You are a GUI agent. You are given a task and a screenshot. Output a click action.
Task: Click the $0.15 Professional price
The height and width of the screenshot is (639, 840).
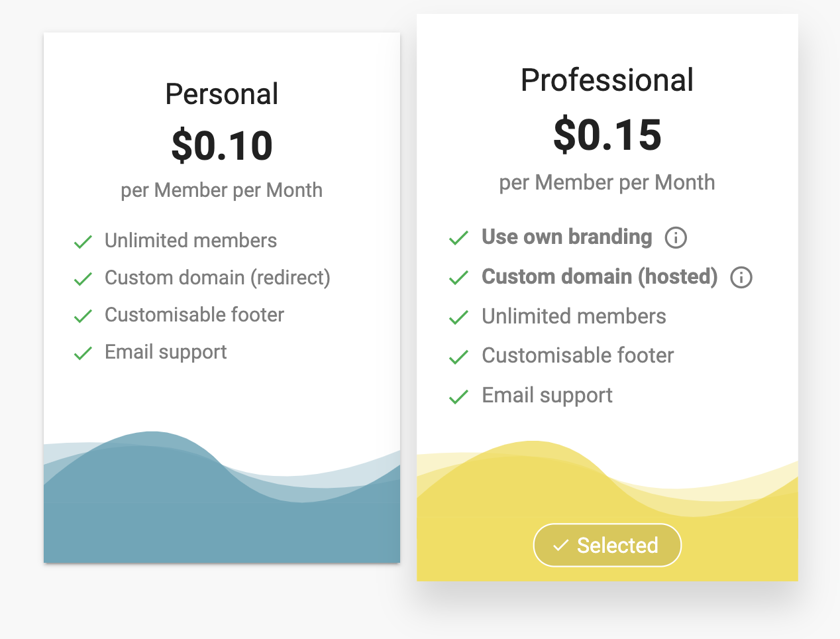(x=607, y=135)
